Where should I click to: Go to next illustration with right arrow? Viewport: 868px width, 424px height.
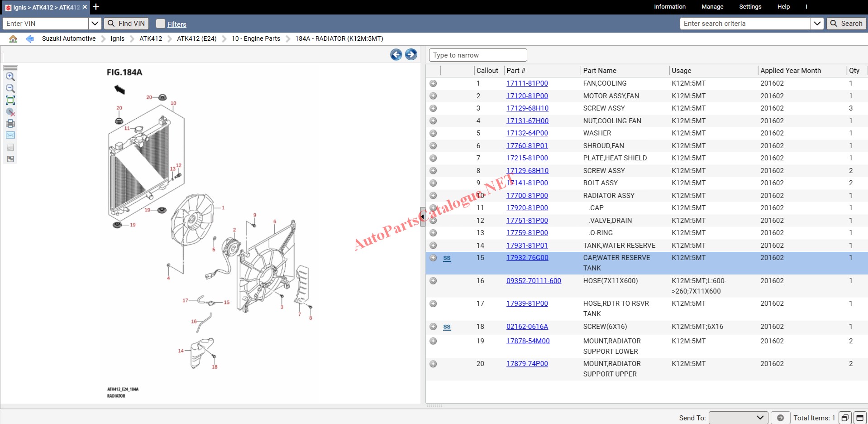click(411, 55)
